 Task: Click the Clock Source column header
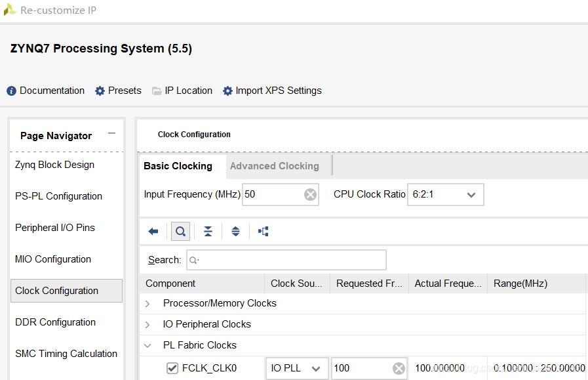click(x=297, y=284)
